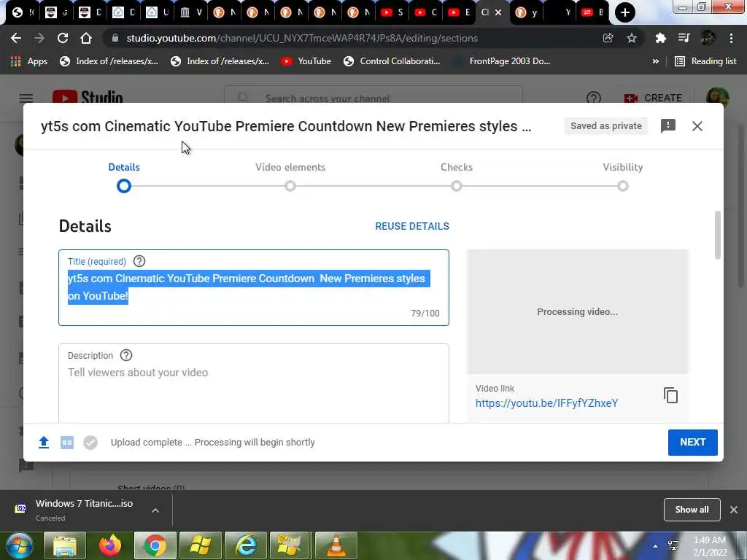This screenshot has height=560, width=747.
Task: Open the Chrome profile avatar
Action: 708,38
